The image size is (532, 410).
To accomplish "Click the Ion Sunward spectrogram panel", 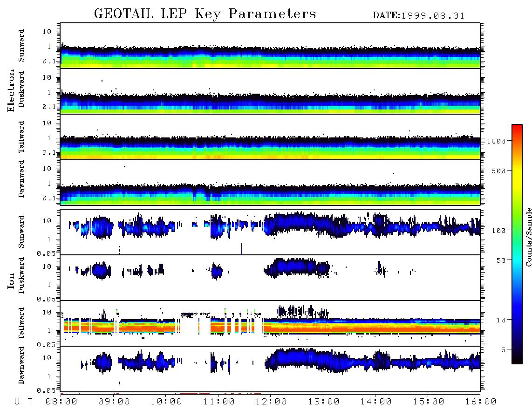I will [x=270, y=232].
